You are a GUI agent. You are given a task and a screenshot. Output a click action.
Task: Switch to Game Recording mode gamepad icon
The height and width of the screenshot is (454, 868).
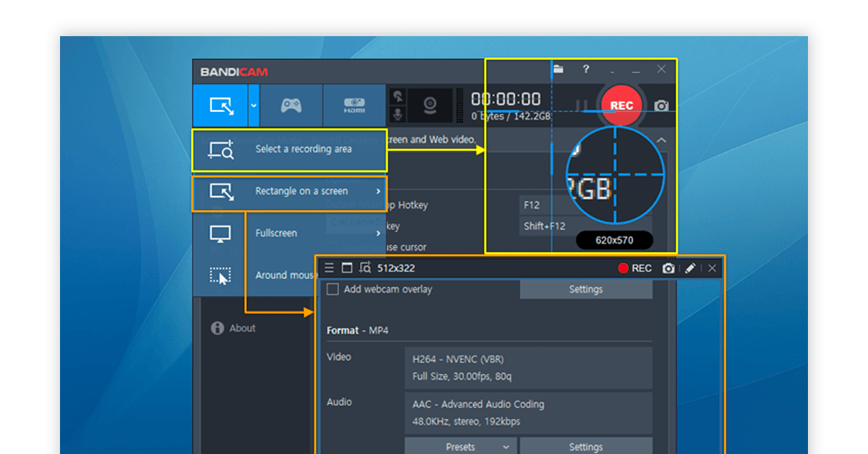pos(291,106)
